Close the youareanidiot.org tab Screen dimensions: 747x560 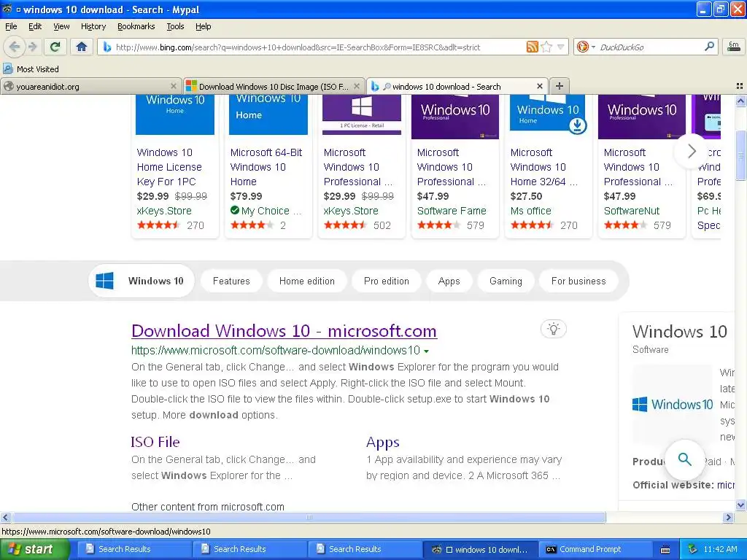tap(174, 86)
